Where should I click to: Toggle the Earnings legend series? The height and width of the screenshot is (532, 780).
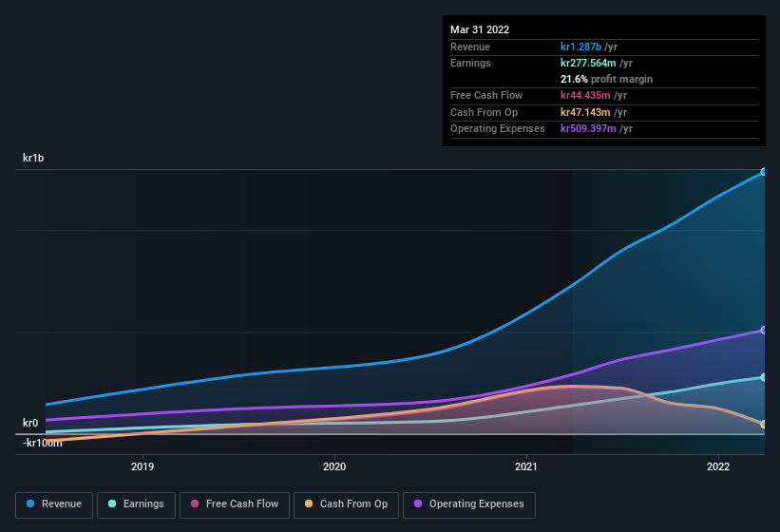[x=136, y=504]
